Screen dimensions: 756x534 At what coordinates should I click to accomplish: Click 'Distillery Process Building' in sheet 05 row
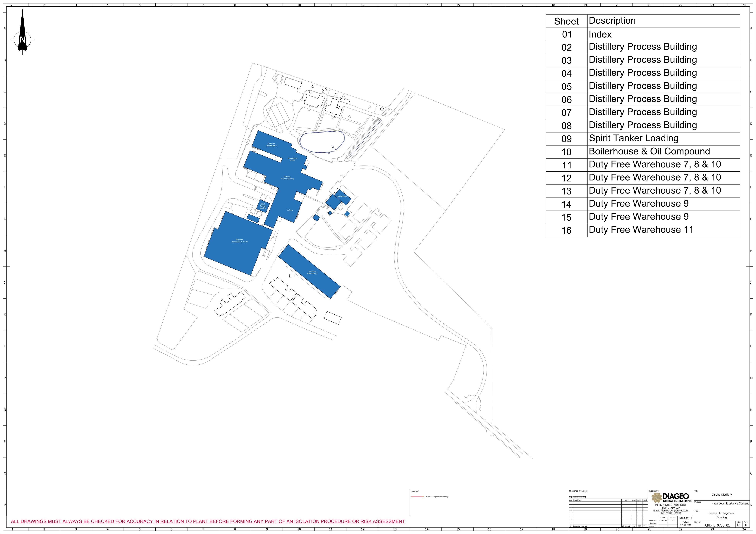(643, 86)
